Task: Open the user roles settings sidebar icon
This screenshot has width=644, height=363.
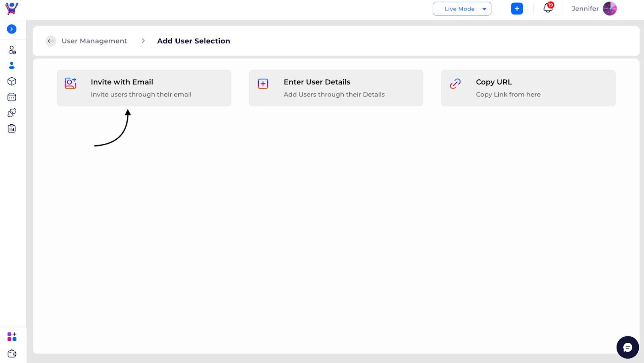Action: click(x=12, y=50)
